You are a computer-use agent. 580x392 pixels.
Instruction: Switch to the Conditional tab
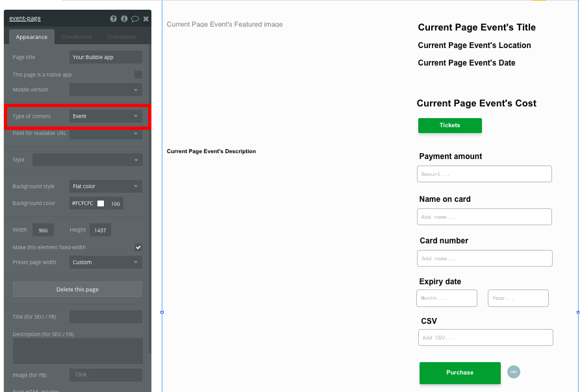(x=77, y=37)
